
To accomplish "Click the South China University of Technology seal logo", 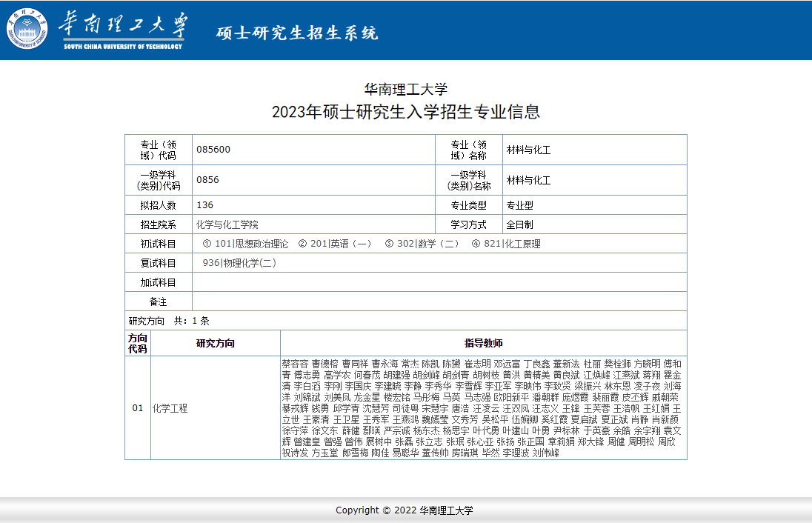I will [28, 30].
